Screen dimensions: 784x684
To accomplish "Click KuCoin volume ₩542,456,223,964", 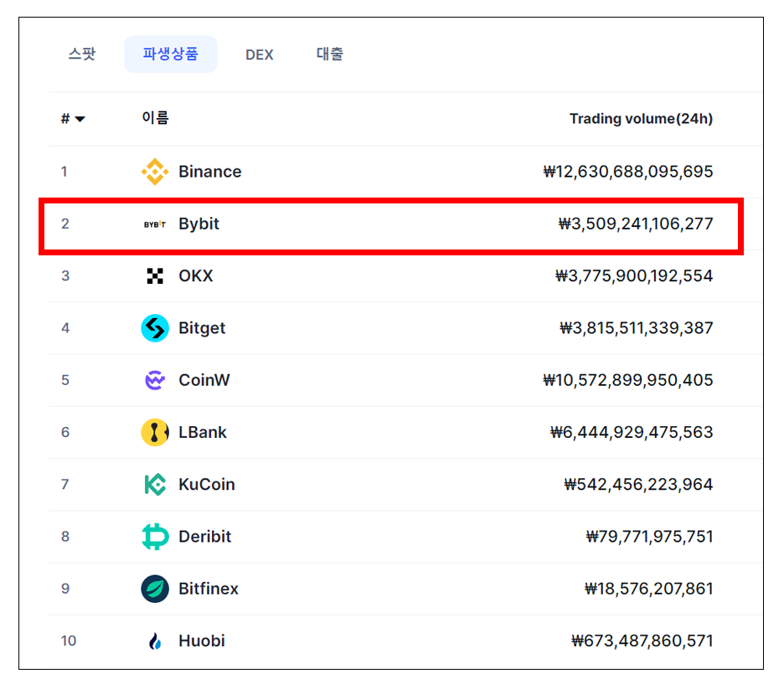I will point(638,484).
